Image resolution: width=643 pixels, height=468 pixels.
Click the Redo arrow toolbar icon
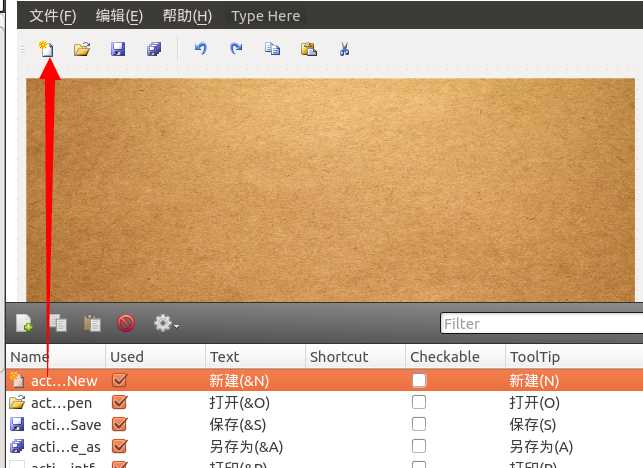coord(237,49)
